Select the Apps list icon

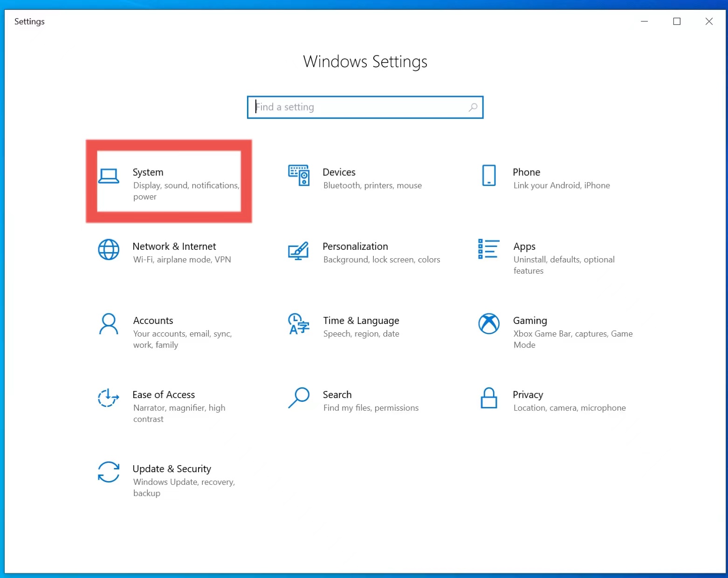click(488, 250)
